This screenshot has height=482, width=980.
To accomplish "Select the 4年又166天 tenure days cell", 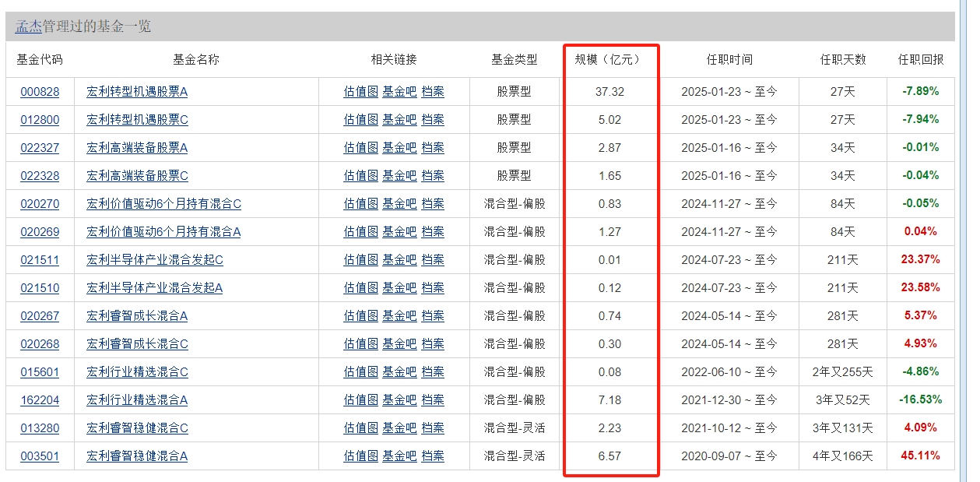I will tap(843, 456).
